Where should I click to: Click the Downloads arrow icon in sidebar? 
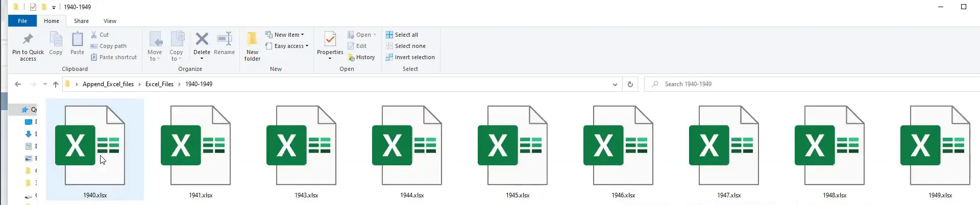coord(28,134)
